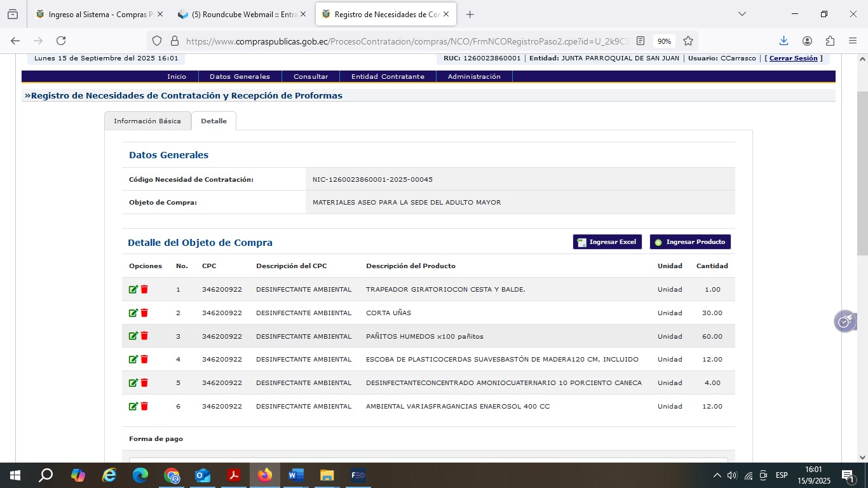Screen dimensions: 868x488
Task: Open the Datos Generales menu
Action: pos(240,77)
